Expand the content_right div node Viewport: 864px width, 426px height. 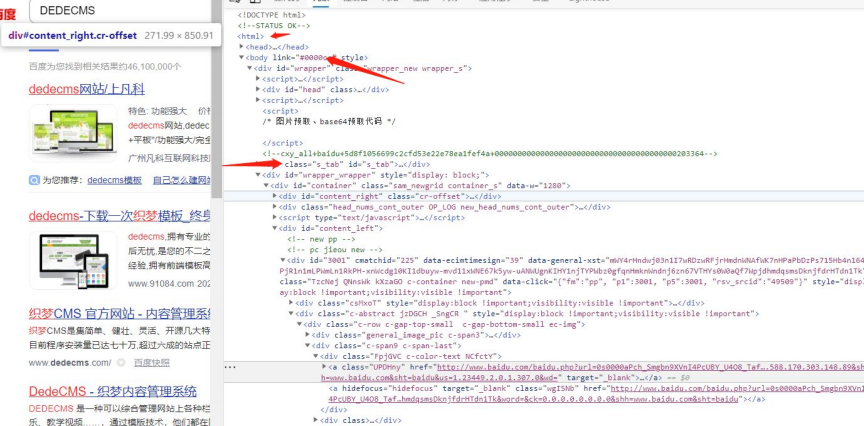coord(275,196)
